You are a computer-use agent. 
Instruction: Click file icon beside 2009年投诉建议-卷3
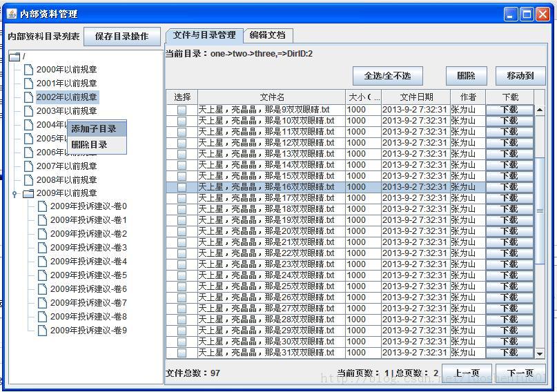[42, 248]
